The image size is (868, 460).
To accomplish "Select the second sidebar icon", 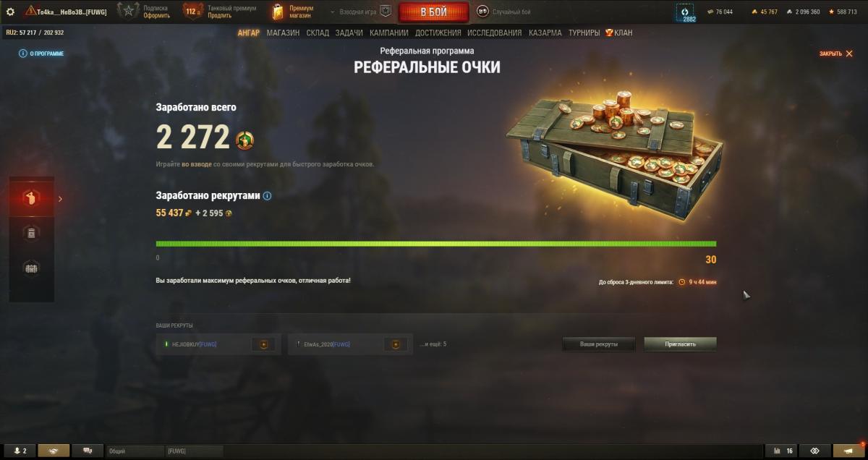I will (31, 233).
